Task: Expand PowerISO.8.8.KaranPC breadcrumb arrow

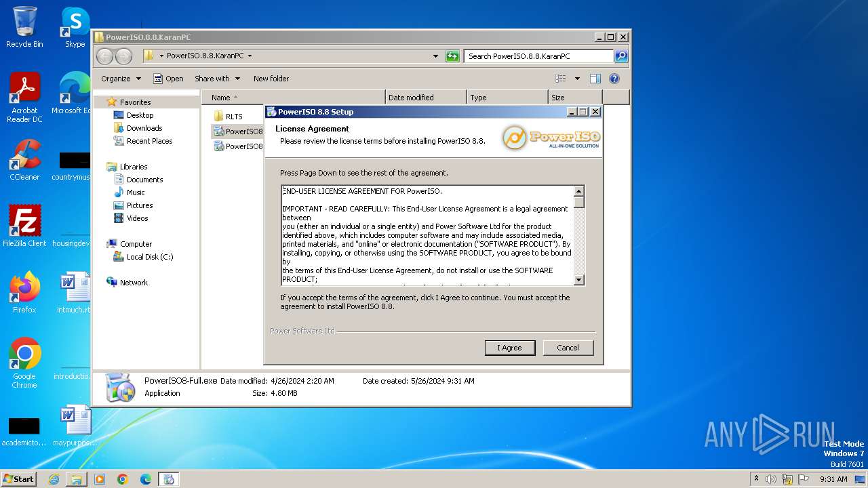Action: tap(250, 56)
